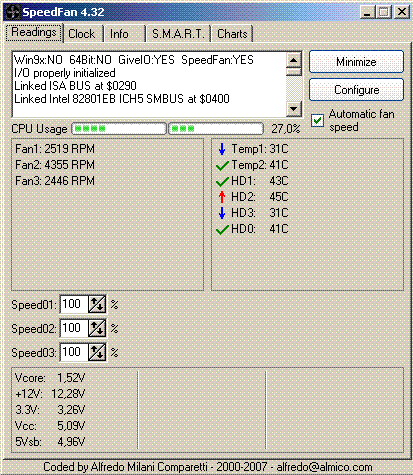This screenshot has width=413, height=475.
Task: Close the SpeedFan window
Action: coord(402,12)
